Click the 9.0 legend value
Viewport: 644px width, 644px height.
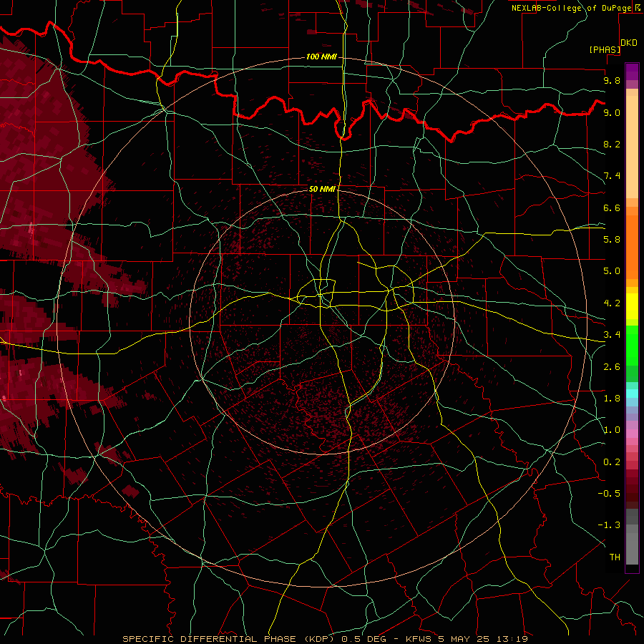612,112
